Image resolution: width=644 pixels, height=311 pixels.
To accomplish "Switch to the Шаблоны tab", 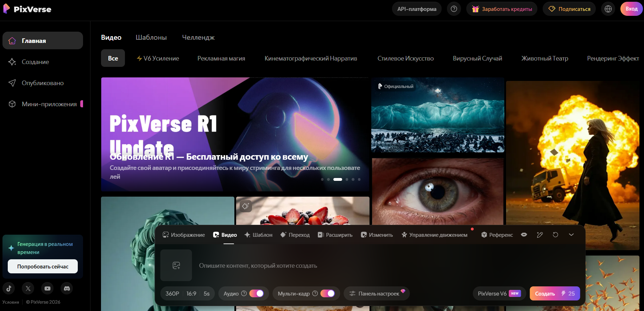I will pos(151,37).
